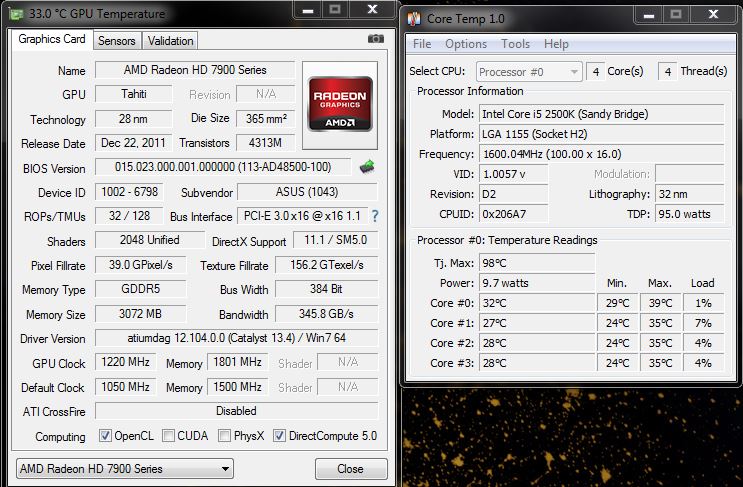This screenshot has width=743, height=487.
Task: Click the Core #0 Max 39°C value
Action: point(660,303)
